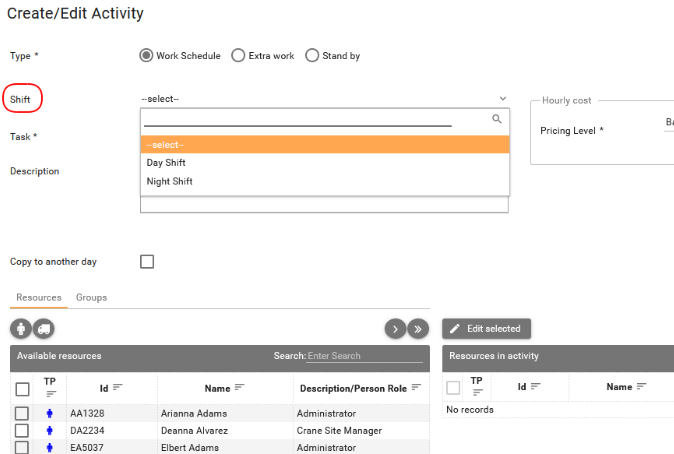Select the Work Schedule radio button
The height and width of the screenshot is (454, 674).
tap(146, 56)
